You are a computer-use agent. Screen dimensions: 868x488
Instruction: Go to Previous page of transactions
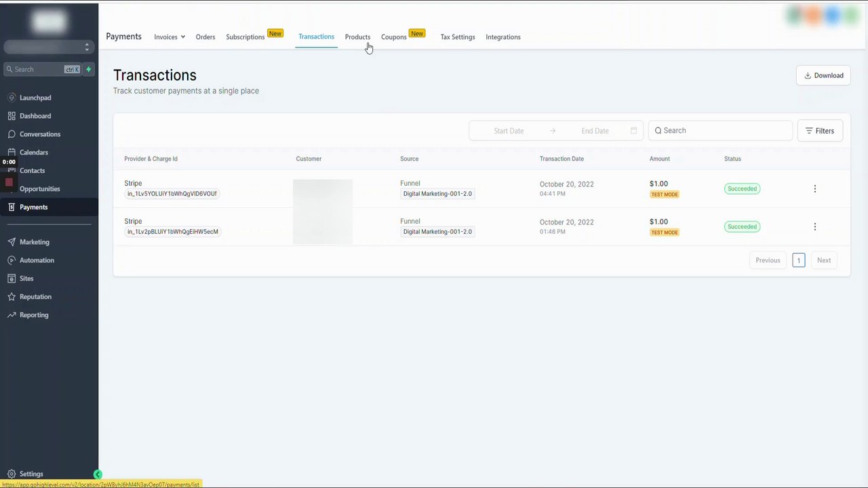point(768,260)
